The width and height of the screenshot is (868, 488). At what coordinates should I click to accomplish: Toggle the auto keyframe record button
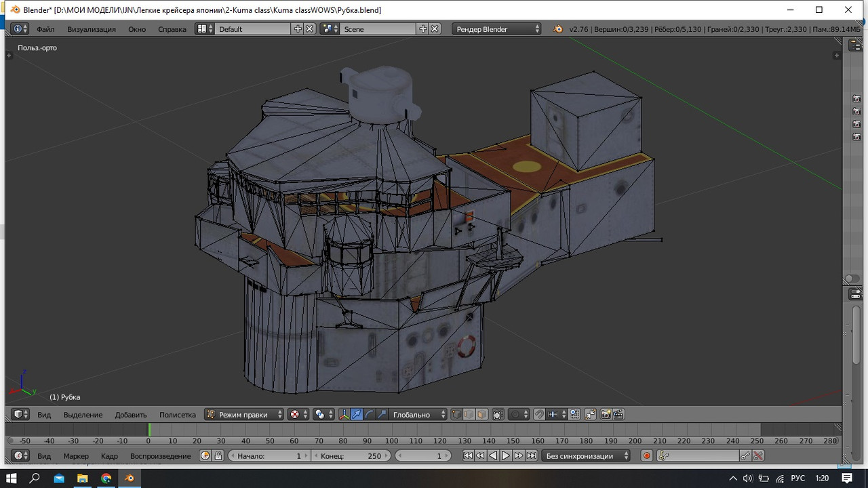pyautogui.click(x=647, y=456)
